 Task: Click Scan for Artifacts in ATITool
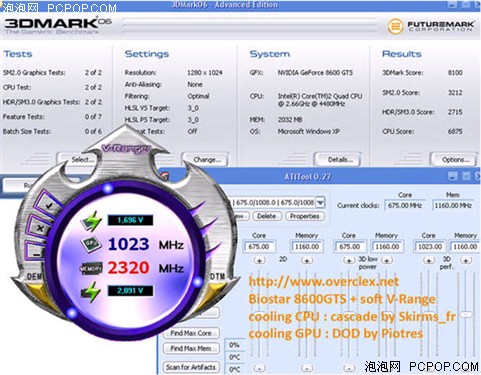click(x=191, y=367)
